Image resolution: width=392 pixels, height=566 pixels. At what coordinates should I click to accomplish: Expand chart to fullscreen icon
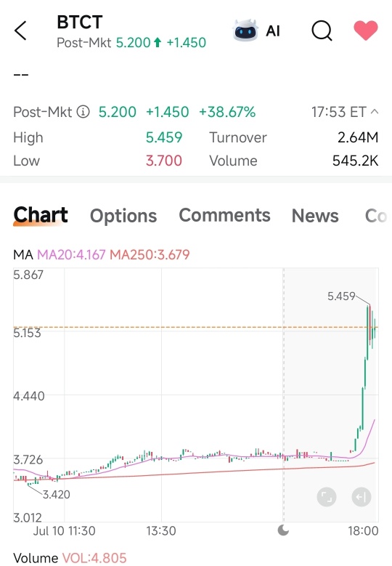[x=327, y=497]
